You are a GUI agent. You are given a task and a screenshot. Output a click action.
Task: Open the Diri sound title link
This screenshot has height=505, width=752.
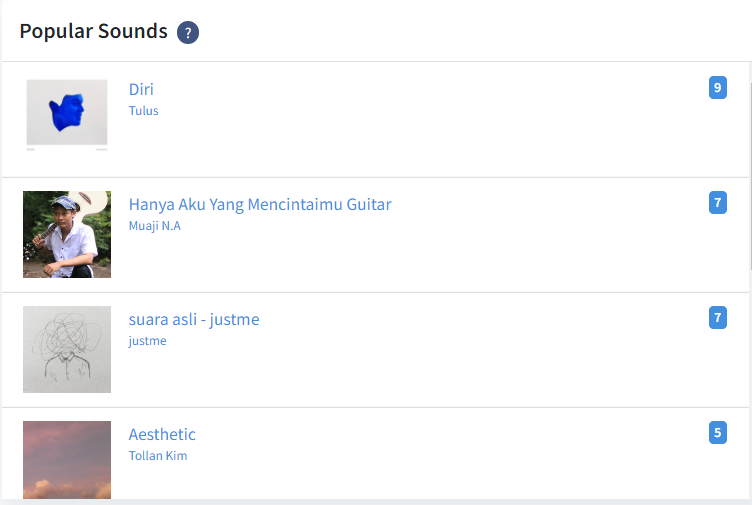coord(141,89)
